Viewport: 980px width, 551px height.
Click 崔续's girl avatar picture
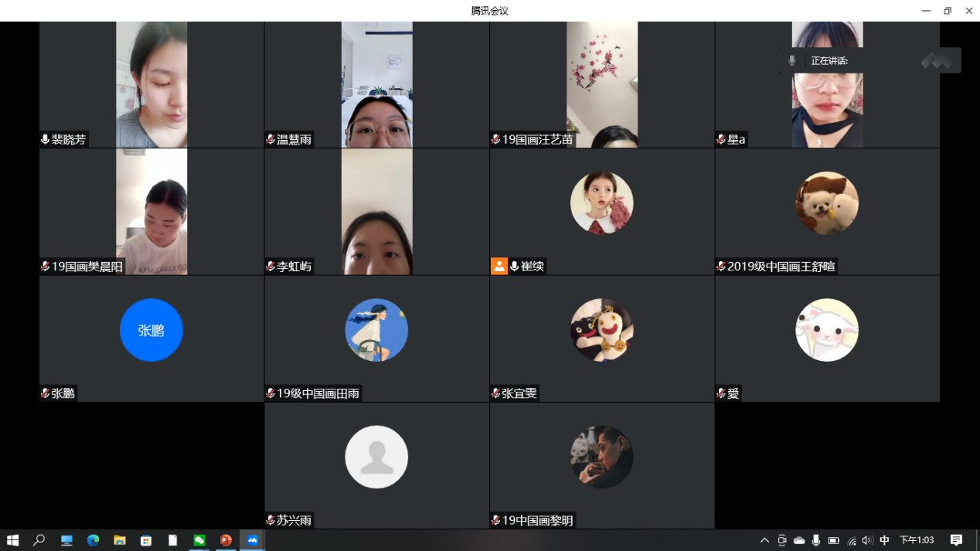point(602,202)
